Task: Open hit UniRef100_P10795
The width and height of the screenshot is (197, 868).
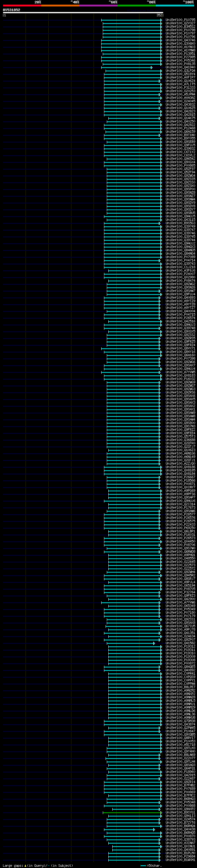Action: pos(180,20)
